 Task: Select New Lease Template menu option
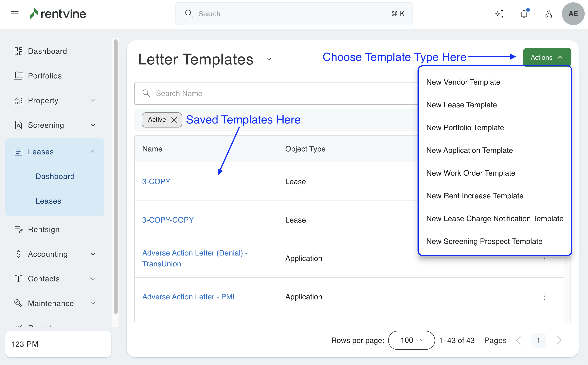461,105
